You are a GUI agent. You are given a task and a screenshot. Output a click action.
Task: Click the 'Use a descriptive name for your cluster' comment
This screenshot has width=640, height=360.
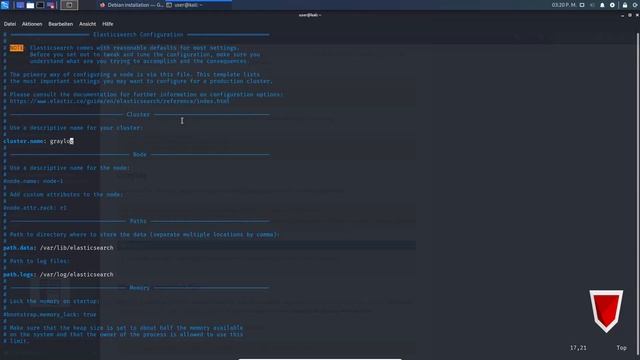[76, 128]
